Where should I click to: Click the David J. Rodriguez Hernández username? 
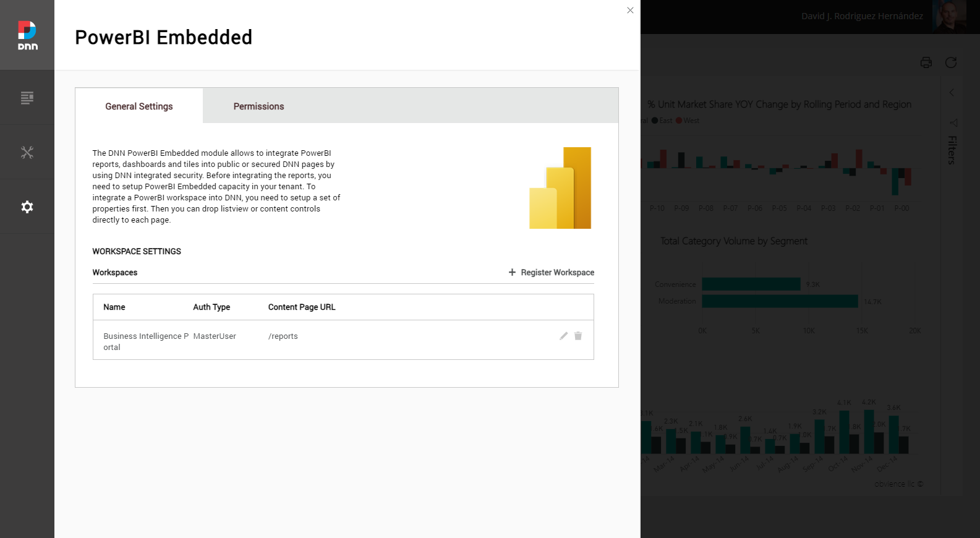point(862,16)
